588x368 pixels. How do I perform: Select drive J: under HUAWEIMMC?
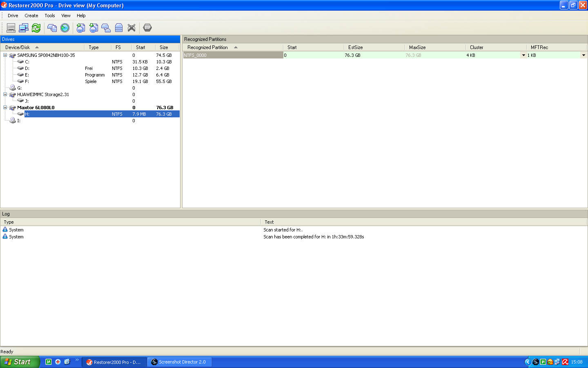(x=27, y=101)
